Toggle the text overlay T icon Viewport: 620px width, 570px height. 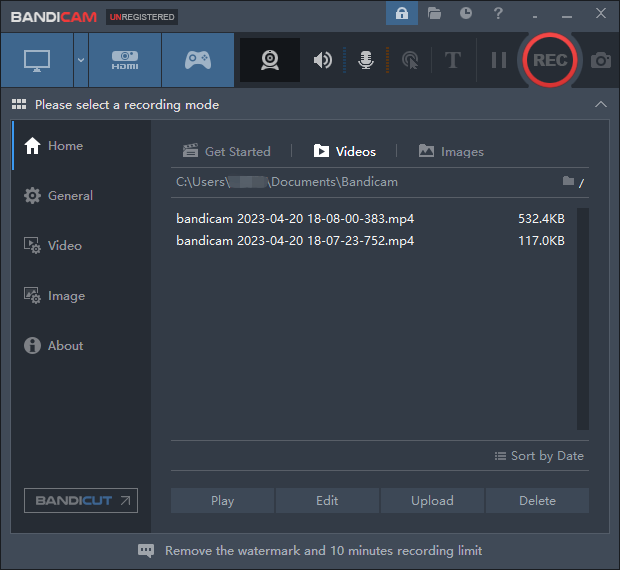coord(453,60)
